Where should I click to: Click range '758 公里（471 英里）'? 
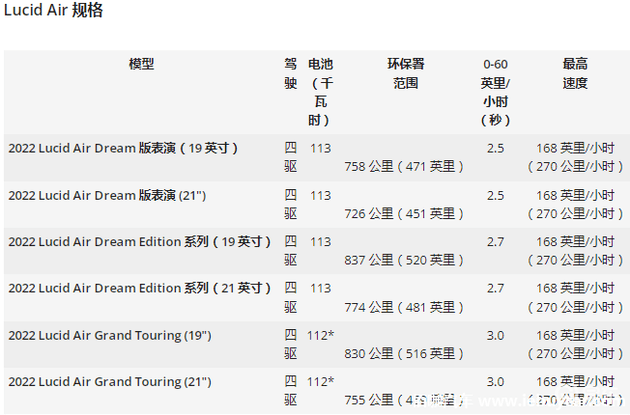404,166
